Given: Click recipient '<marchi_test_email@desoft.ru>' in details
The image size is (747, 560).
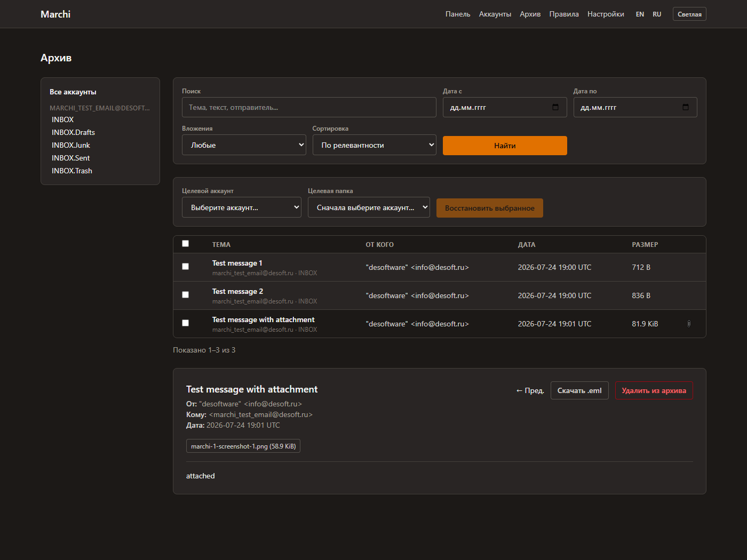Looking at the screenshot, I should point(261,414).
